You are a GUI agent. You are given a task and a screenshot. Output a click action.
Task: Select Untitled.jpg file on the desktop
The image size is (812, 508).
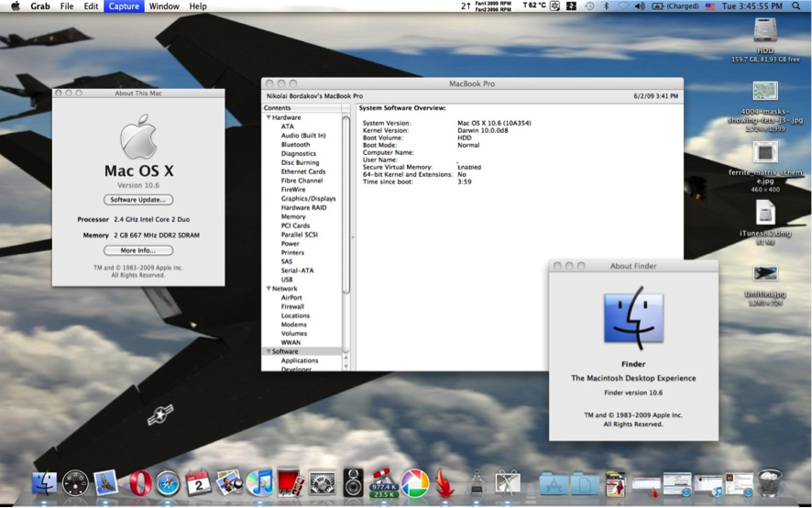pos(765,273)
